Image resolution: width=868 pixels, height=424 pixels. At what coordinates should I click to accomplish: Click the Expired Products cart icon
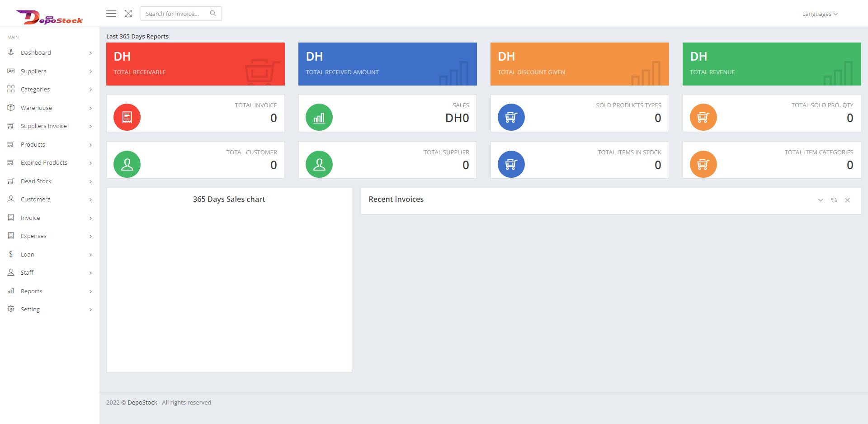[11, 162]
